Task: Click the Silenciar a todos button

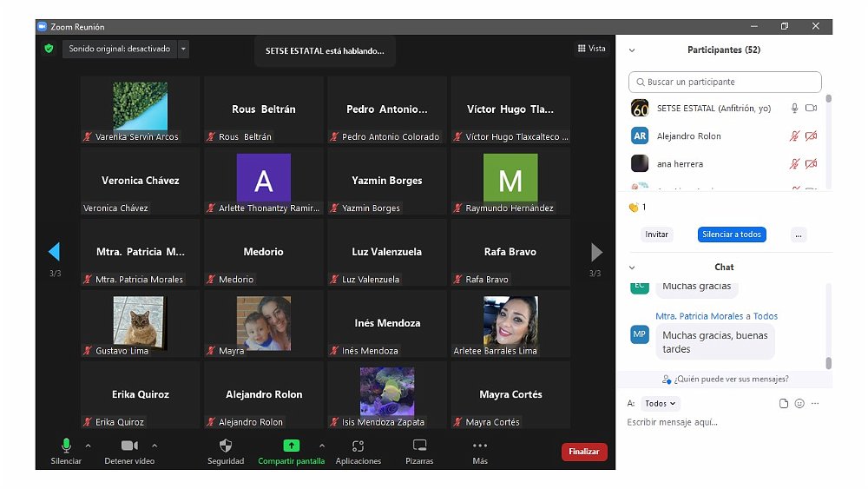Action: [731, 235]
